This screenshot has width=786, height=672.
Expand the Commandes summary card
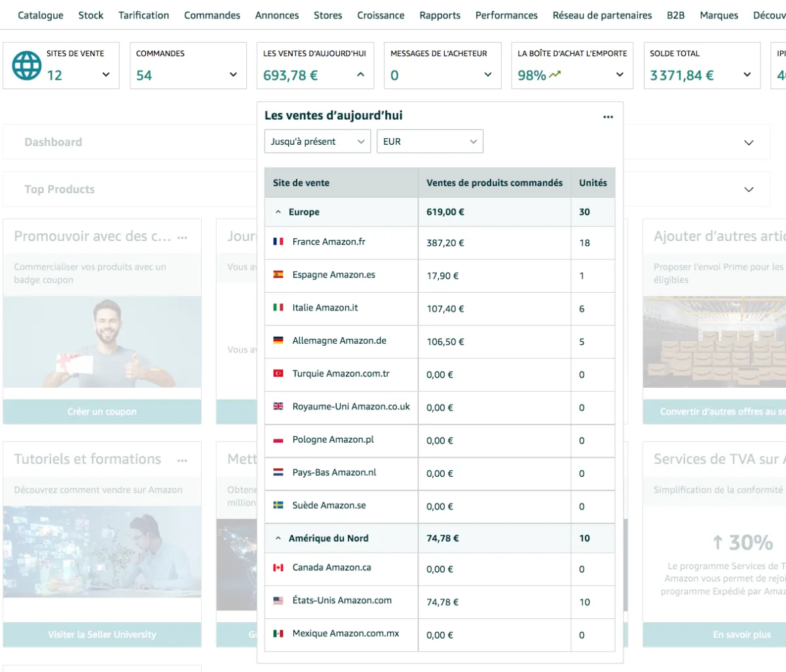pyautogui.click(x=233, y=75)
